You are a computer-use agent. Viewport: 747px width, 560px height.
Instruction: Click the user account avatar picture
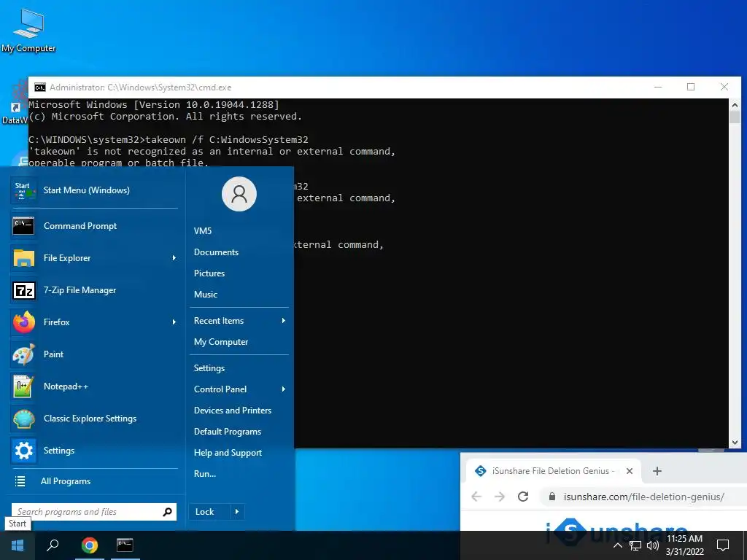239,194
